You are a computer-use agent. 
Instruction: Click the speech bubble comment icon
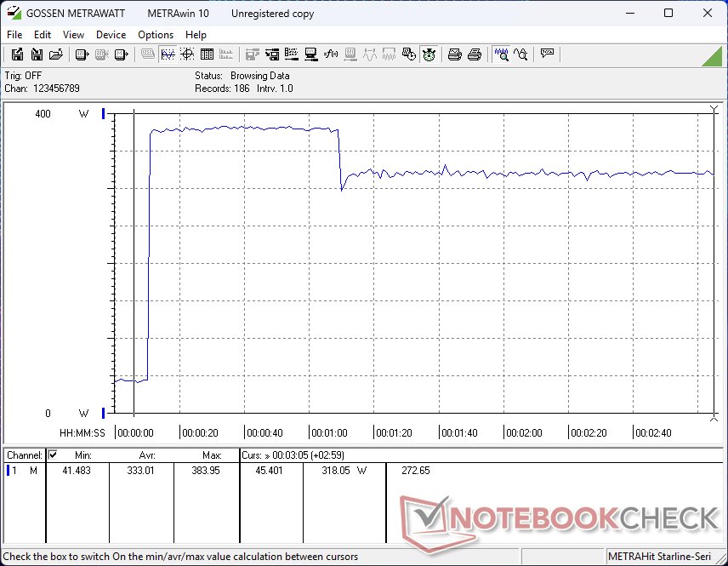tap(547, 54)
